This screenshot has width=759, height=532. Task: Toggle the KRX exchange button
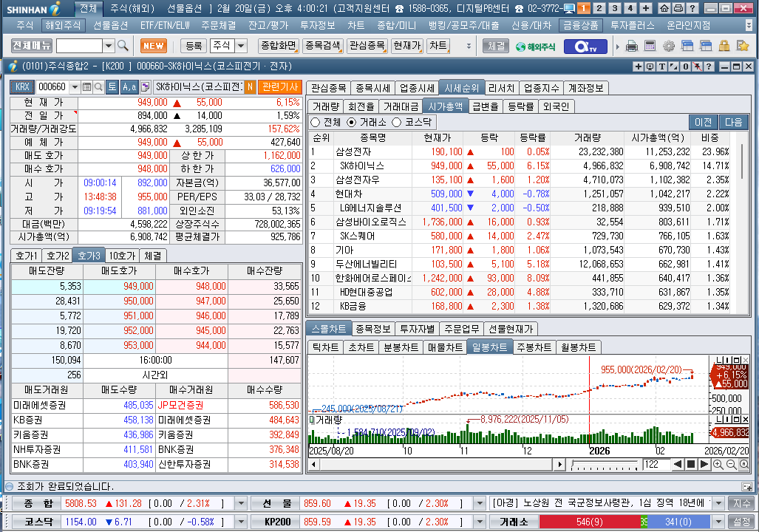(22, 87)
